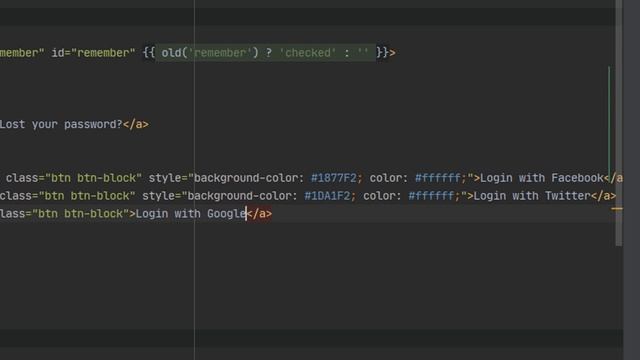Click the 'checked' string literal
The width and height of the screenshot is (640, 360).
click(x=308, y=53)
